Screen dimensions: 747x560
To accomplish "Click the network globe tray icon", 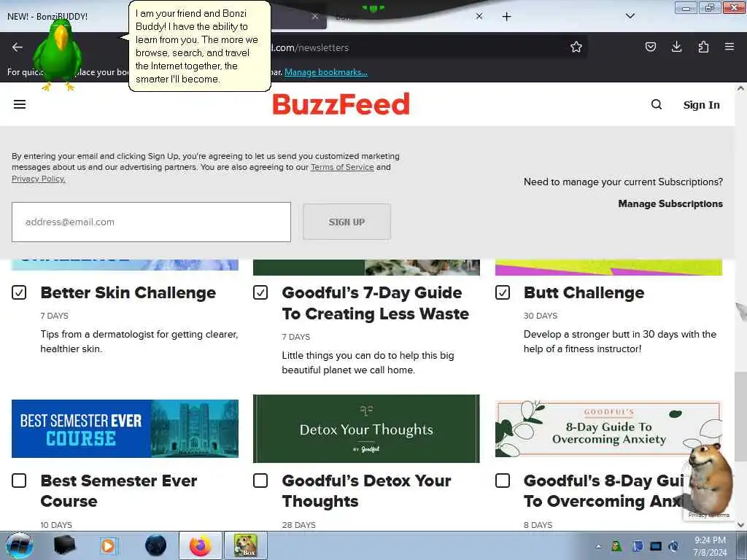I will tap(673, 546).
